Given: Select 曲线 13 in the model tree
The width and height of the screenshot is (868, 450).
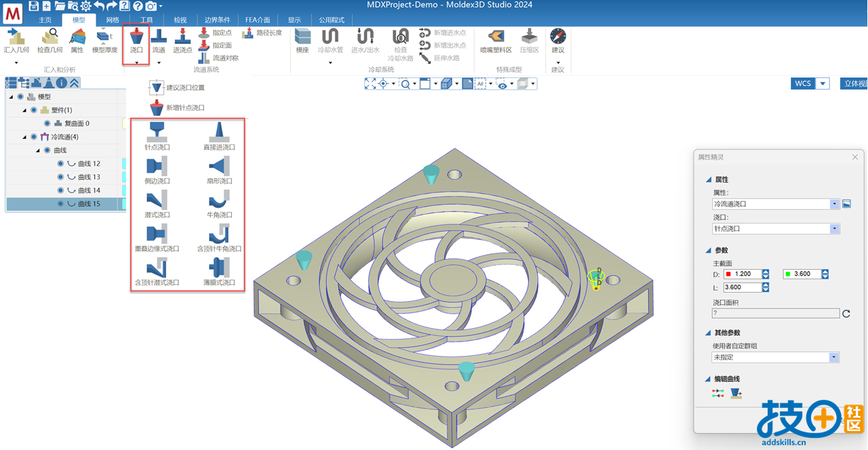Looking at the screenshot, I should (89, 177).
